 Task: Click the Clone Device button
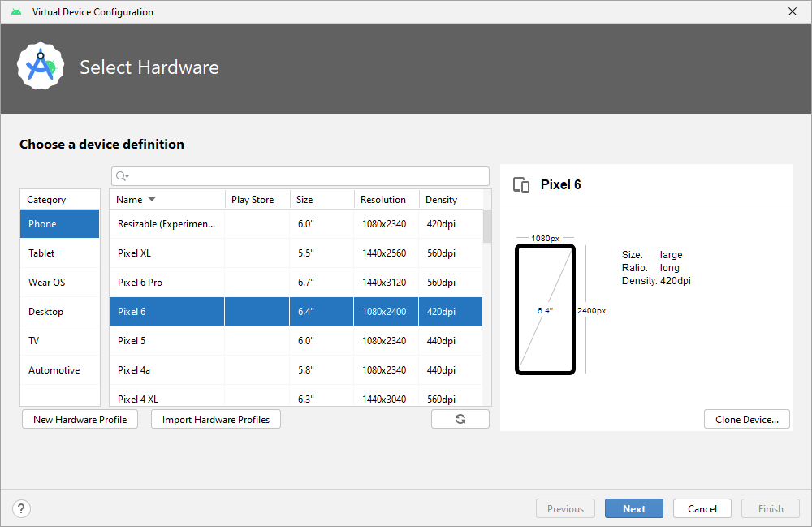click(747, 420)
